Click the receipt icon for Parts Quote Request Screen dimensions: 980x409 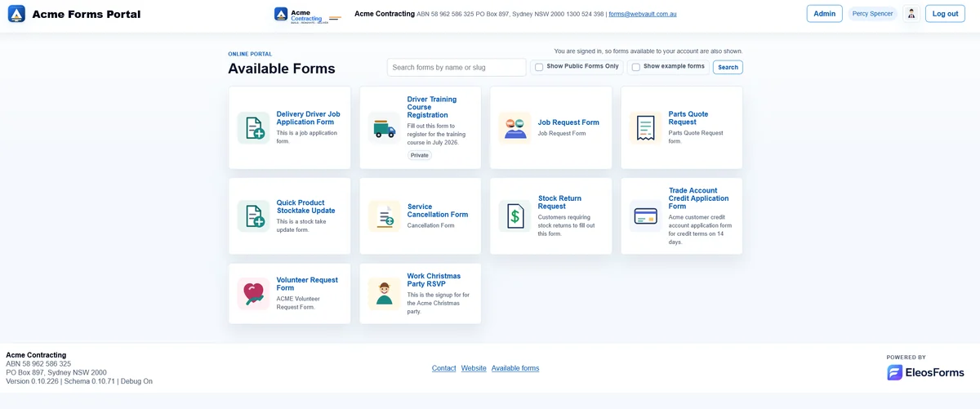click(645, 128)
